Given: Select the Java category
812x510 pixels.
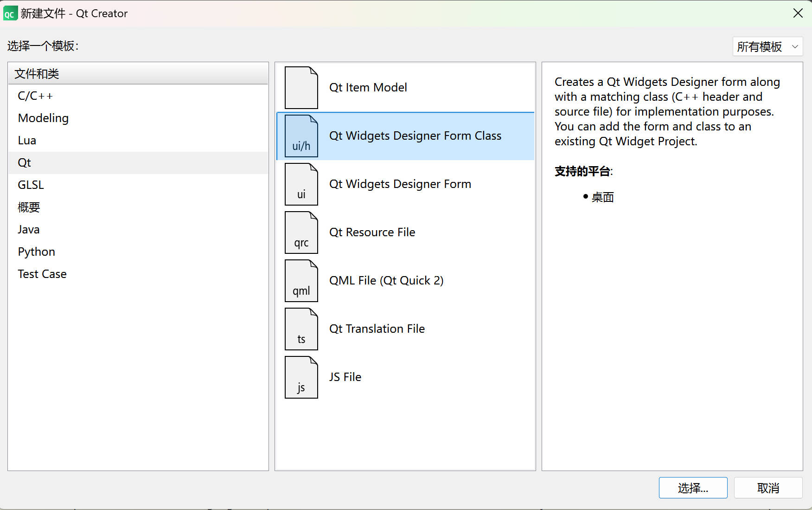Looking at the screenshot, I should coord(138,230).
